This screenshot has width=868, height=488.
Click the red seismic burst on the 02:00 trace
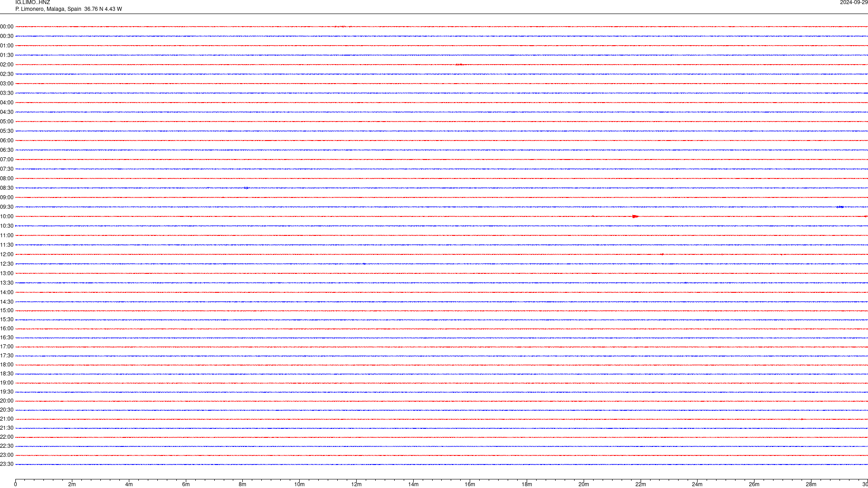click(459, 65)
